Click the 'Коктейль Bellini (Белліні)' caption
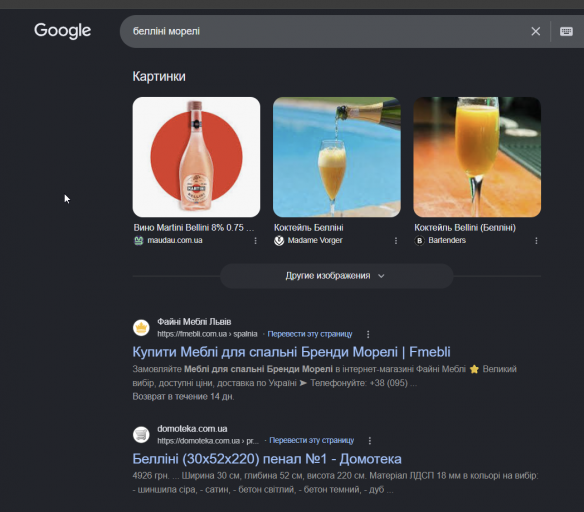584x512 pixels. [465, 228]
